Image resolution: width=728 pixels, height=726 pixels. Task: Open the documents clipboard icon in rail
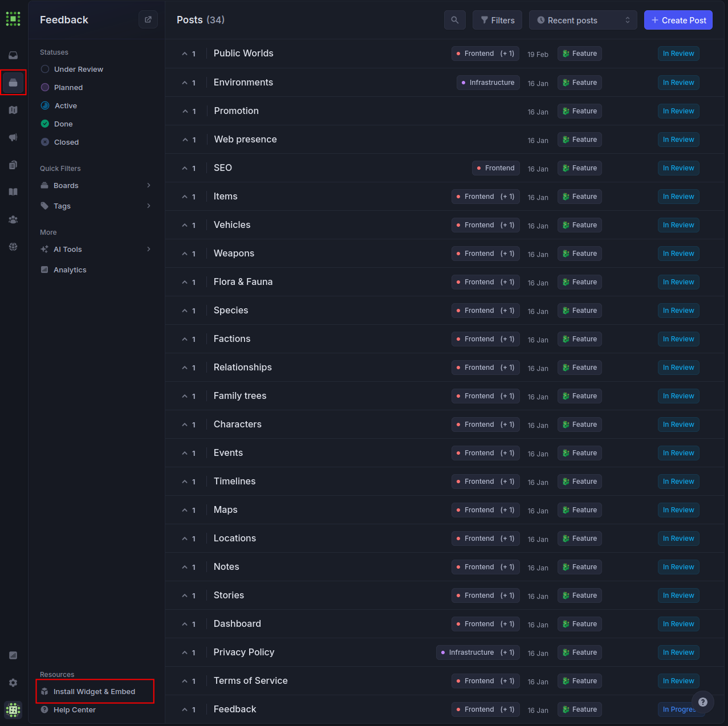[13, 165]
